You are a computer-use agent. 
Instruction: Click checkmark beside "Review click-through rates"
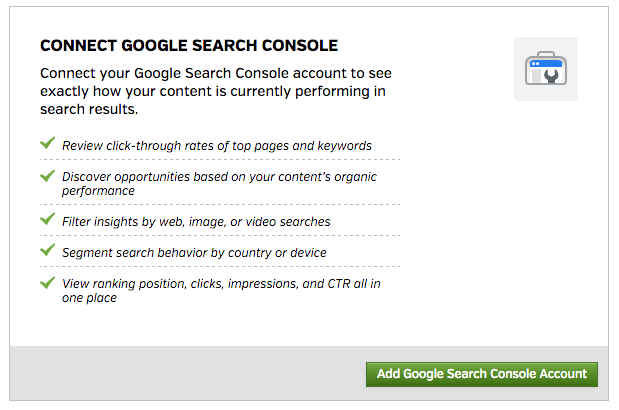pyautogui.click(x=47, y=144)
